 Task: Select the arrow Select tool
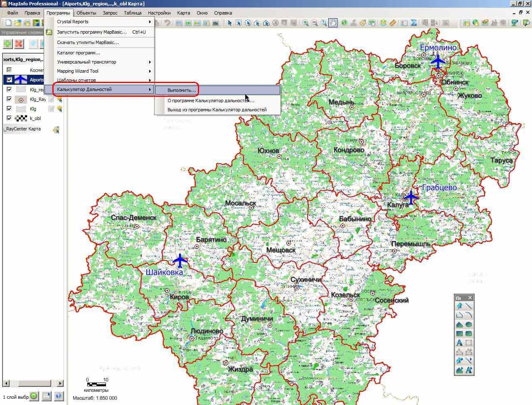pos(229,23)
